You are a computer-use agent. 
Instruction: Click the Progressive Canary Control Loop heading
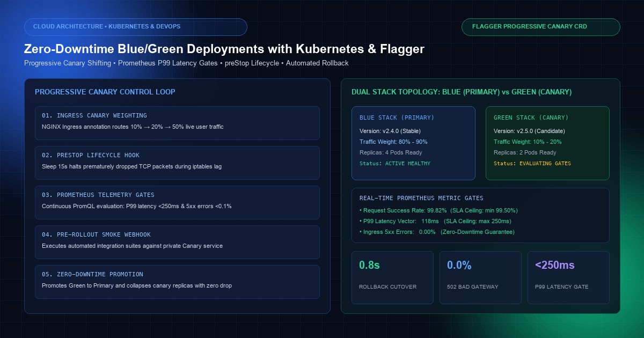coord(105,92)
